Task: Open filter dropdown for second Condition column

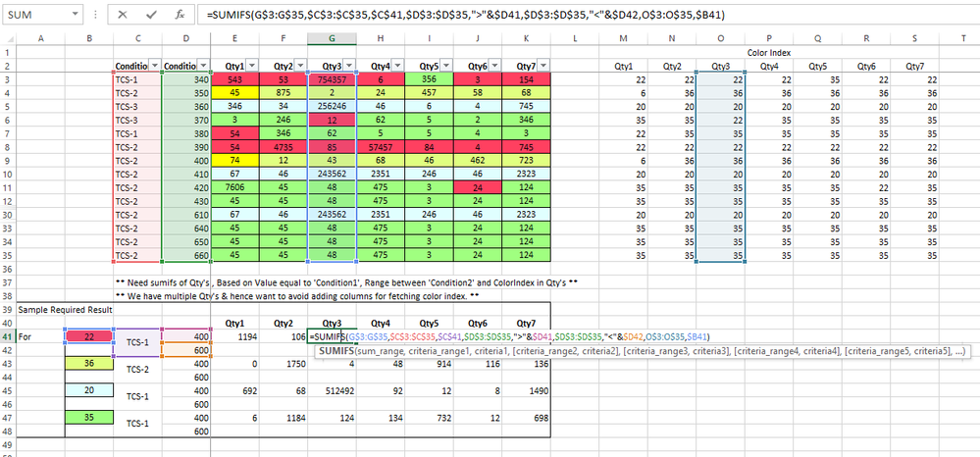Action: tap(202, 66)
